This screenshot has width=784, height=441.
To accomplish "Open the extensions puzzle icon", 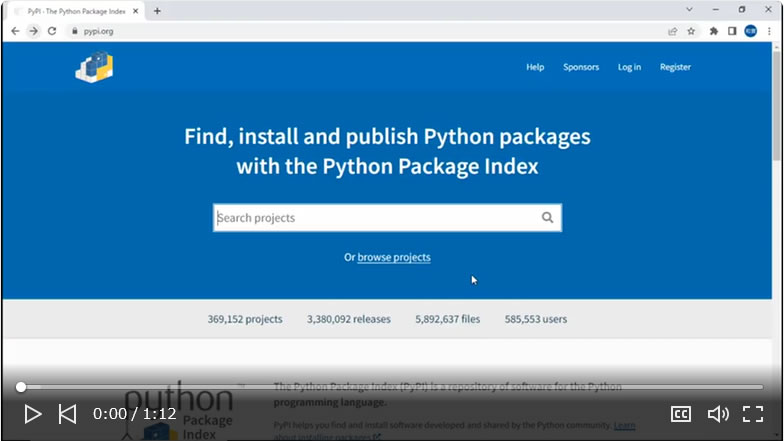I will pos(714,31).
